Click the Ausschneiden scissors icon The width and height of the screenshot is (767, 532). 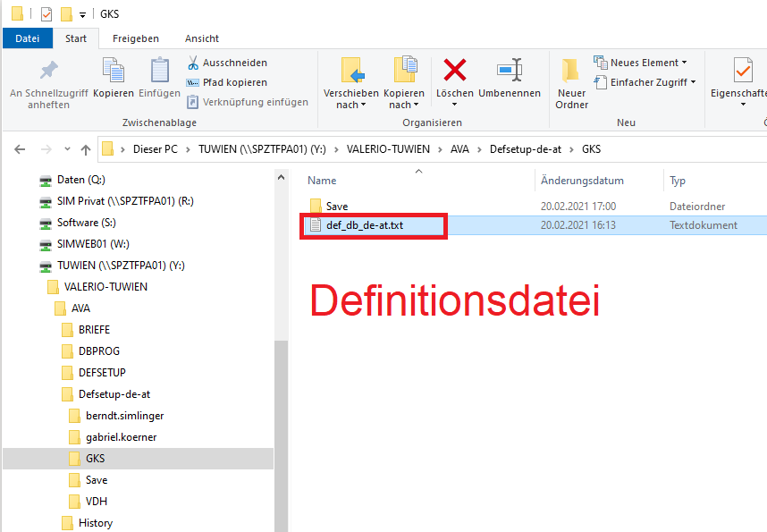coord(194,63)
